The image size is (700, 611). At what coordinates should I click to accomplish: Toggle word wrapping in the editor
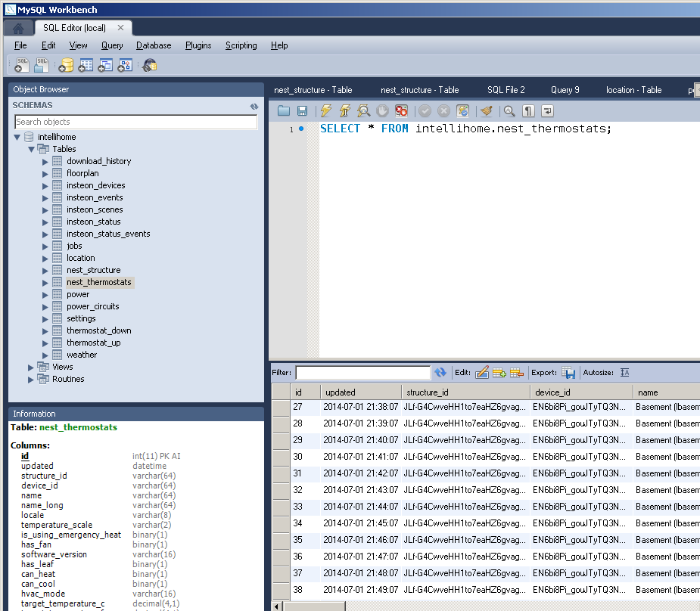point(547,110)
